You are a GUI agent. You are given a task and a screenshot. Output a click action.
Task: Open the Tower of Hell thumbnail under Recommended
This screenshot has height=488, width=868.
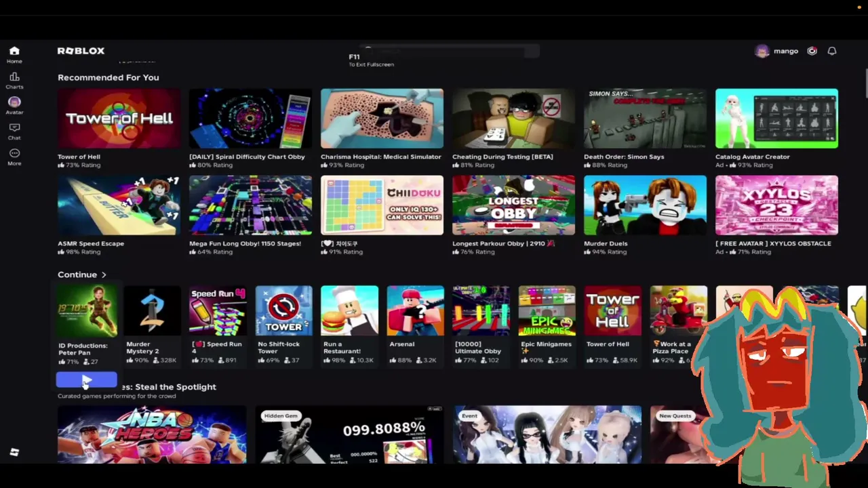pos(119,119)
